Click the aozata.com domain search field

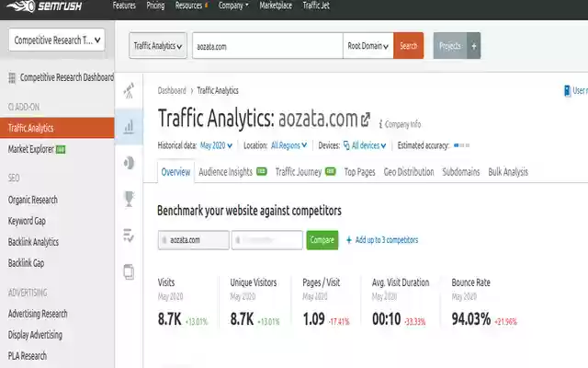267,46
